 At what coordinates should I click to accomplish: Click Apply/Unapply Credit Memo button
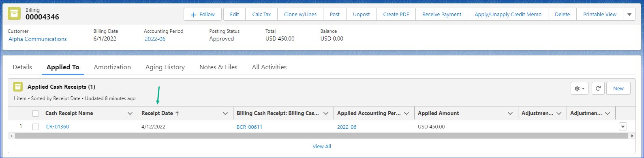(x=508, y=14)
